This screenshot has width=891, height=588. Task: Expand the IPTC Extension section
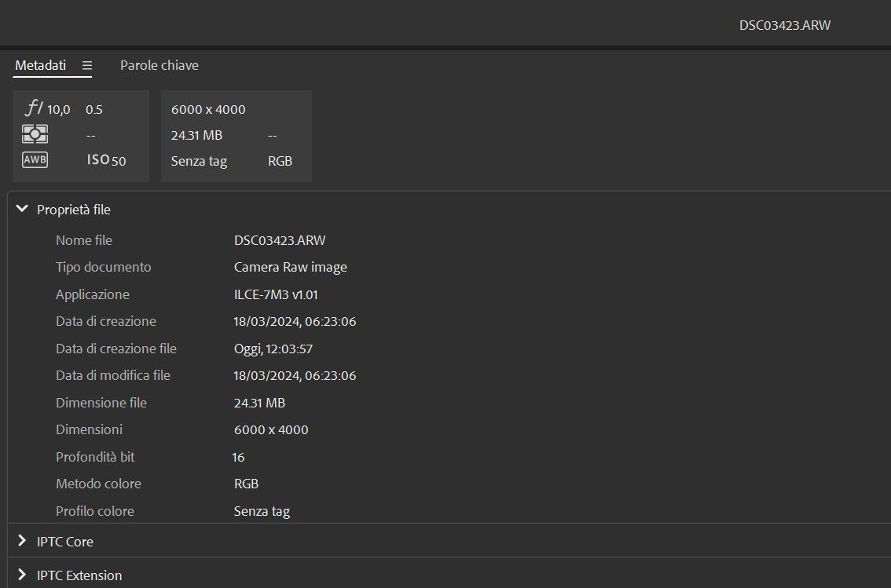tap(22, 575)
